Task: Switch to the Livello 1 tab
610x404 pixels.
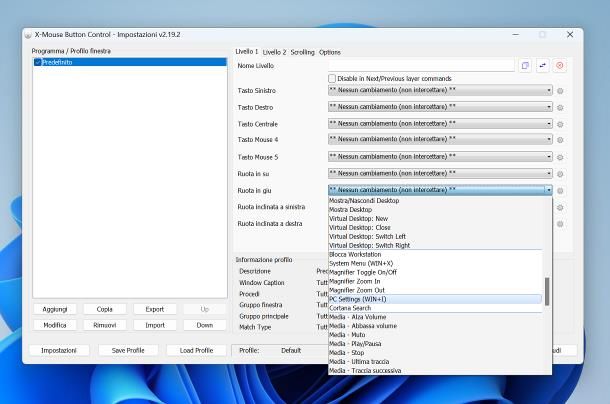Action: click(x=247, y=52)
